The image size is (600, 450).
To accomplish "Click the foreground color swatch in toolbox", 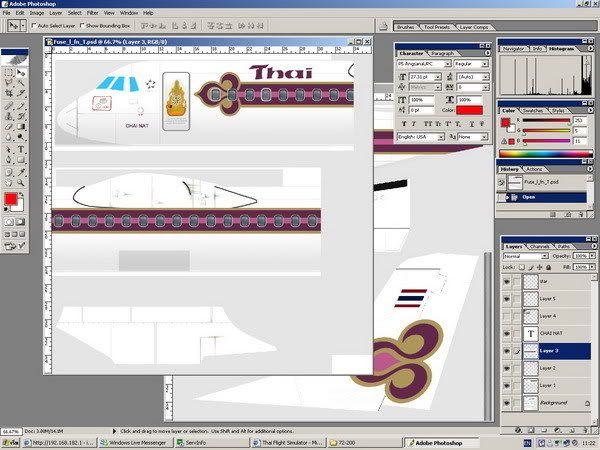I will [10, 199].
